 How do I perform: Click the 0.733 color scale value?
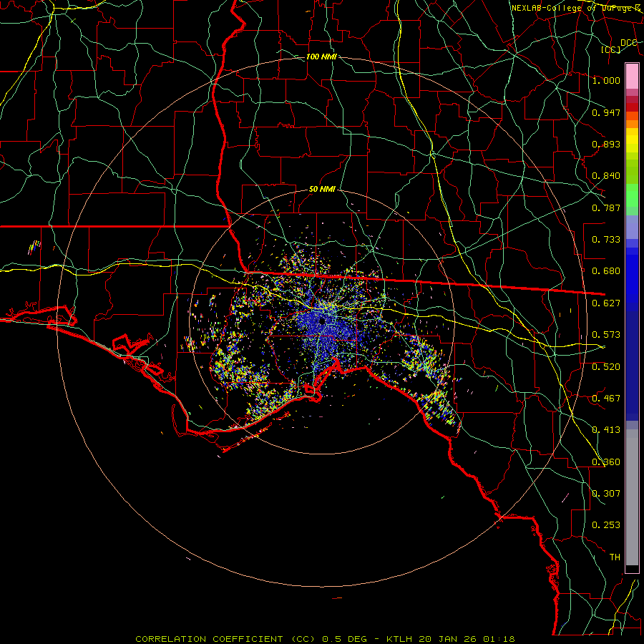click(x=606, y=240)
